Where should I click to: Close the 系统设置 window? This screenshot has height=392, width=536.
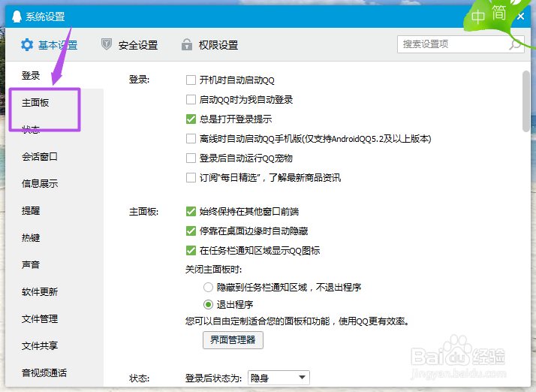(x=521, y=16)
